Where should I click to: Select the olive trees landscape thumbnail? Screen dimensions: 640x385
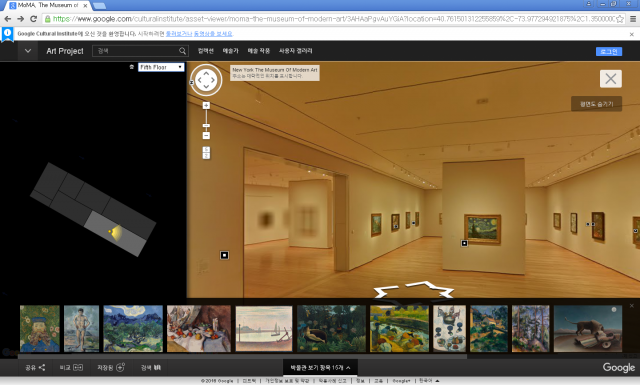[x=133, y=329]
